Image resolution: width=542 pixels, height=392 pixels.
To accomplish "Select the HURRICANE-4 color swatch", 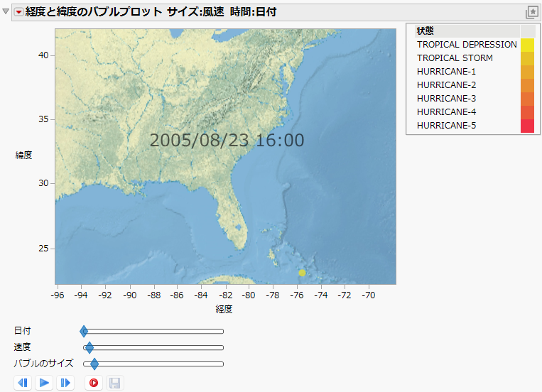I will click(528, 112).
